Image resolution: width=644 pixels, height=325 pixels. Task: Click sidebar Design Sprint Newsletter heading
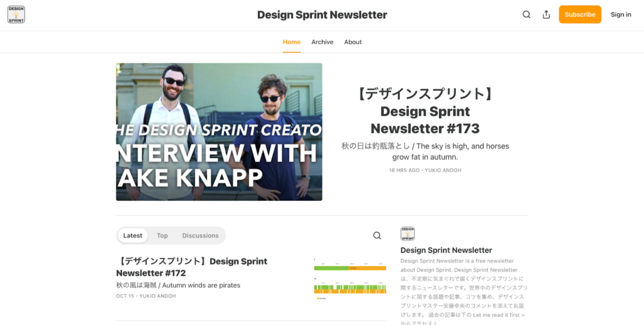[446, 250]
